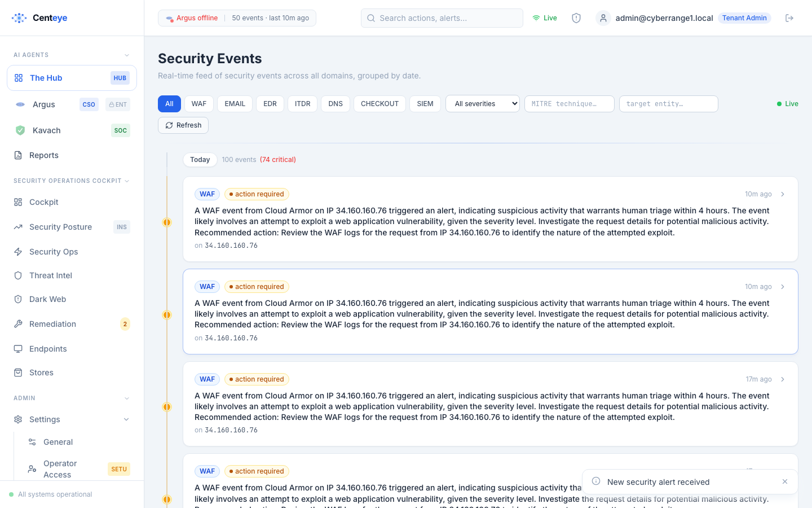This screenshot has width=812, height=508.
Task: Filter events by WAF
Action: [199, 104]
